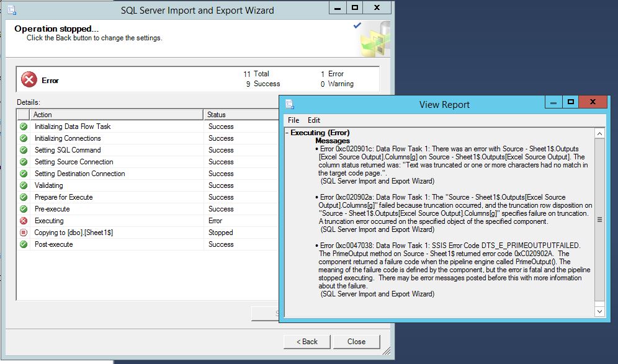Click the View Report scrollbar thumb
618x364 pixels.
pyautogui.click(x=599, y=220)
